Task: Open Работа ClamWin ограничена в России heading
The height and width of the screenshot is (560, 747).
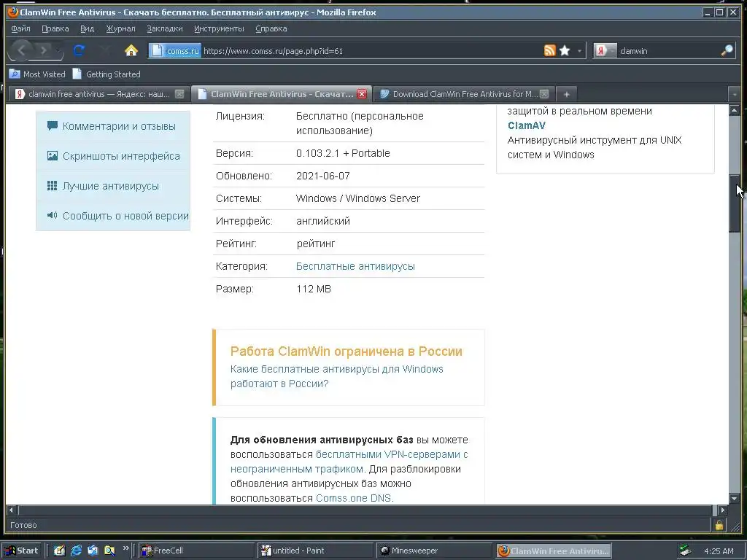Action: pos(347,351)
